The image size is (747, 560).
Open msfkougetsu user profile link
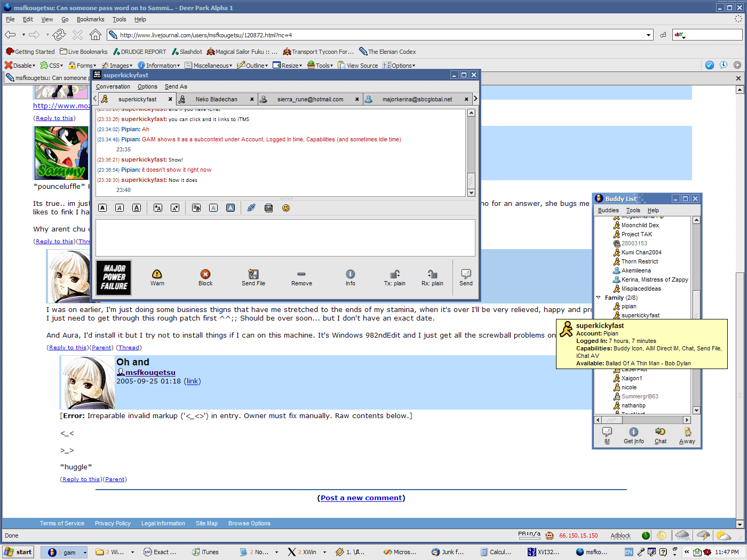150,372
